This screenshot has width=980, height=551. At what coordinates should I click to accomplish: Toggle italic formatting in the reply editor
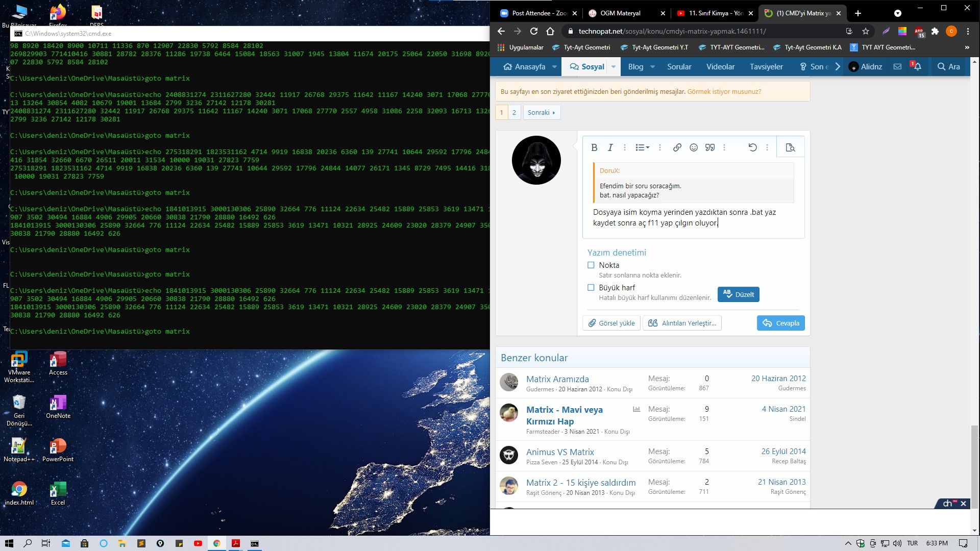point(610,147)
